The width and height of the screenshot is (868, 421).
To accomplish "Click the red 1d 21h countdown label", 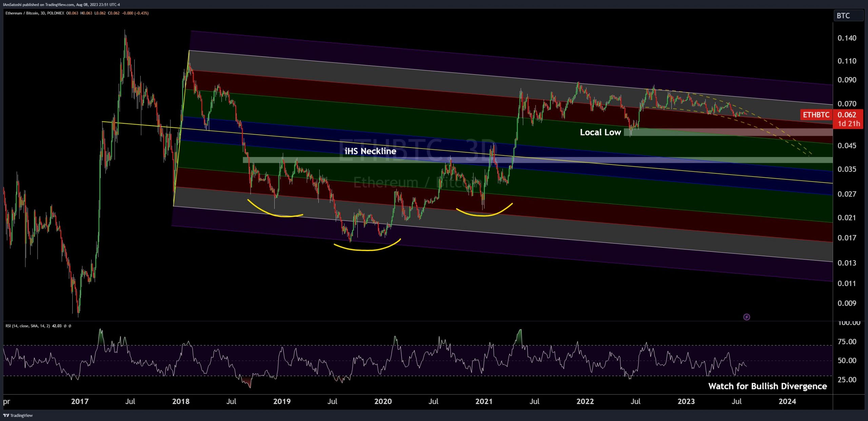I will point(849,124).
